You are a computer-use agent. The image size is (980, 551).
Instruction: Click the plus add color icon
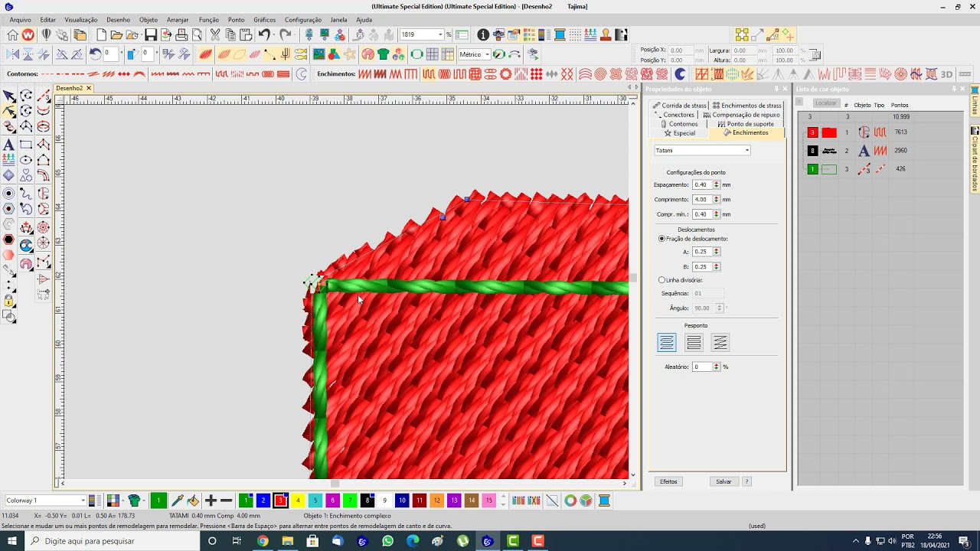click(x=211, y=500)
